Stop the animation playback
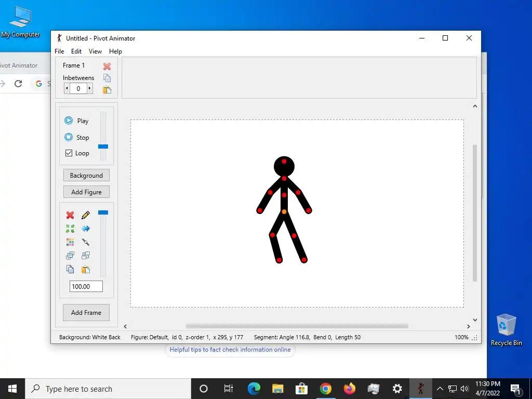Image resolution: width=532 pixels, height=399 pixels. (77, 137)
